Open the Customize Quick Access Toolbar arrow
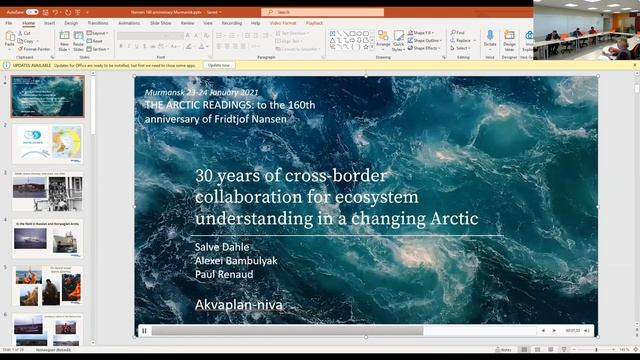Image resolution: width=640 pixels, height=360 pixels. click(x=87, y=12)
